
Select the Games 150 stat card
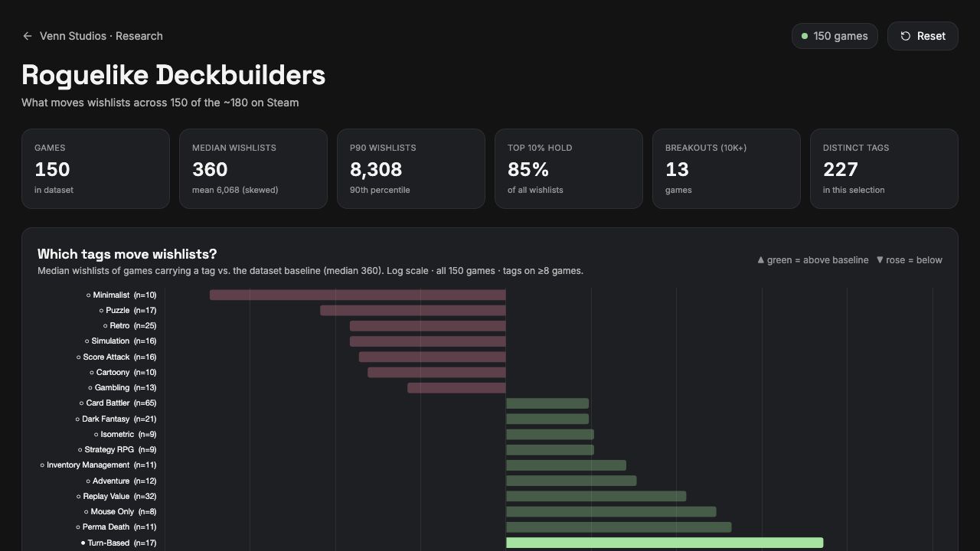pos(96,168)
